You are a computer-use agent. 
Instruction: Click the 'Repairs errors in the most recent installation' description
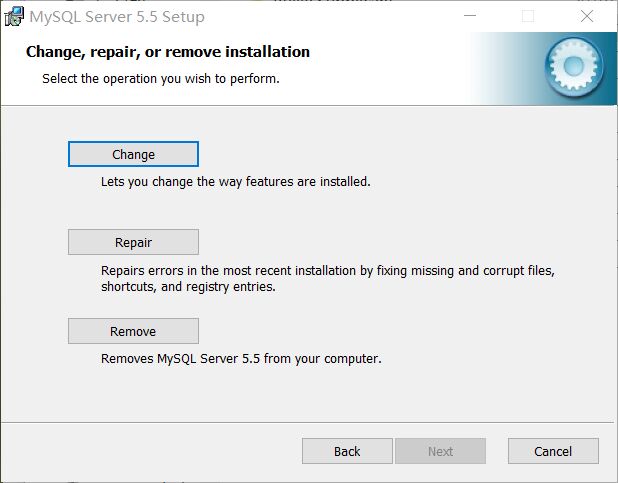(x=328, y=278)
